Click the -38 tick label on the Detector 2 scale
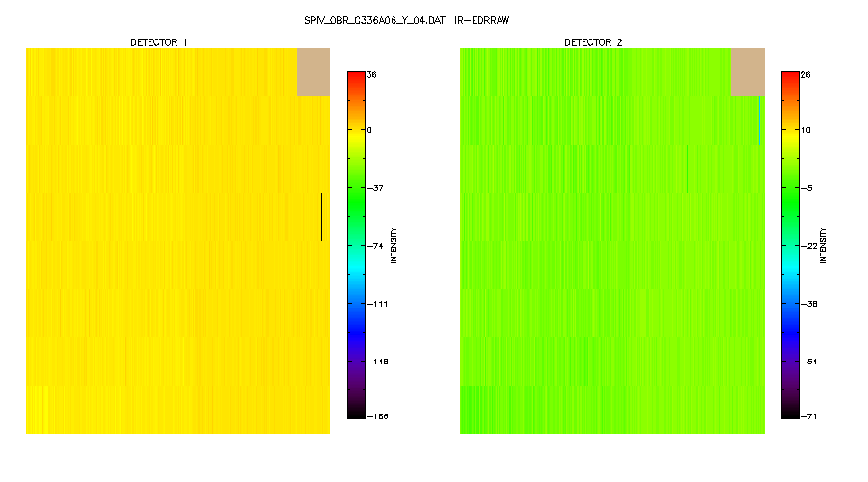 (809, 304)
